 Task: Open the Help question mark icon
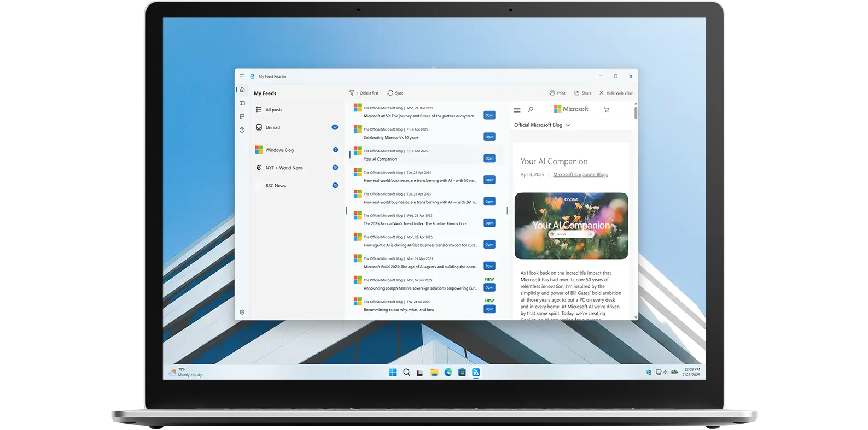[x=242, y=130]
